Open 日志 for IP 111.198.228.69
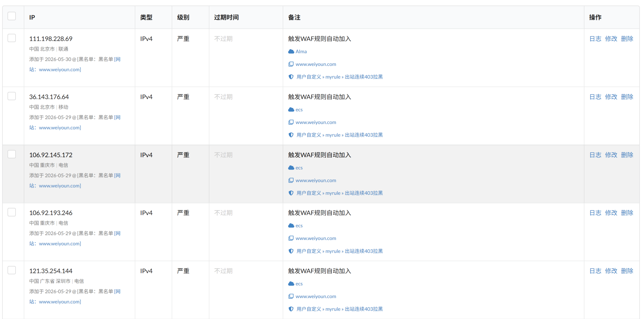The image size is (644, 319). (595, 39)
